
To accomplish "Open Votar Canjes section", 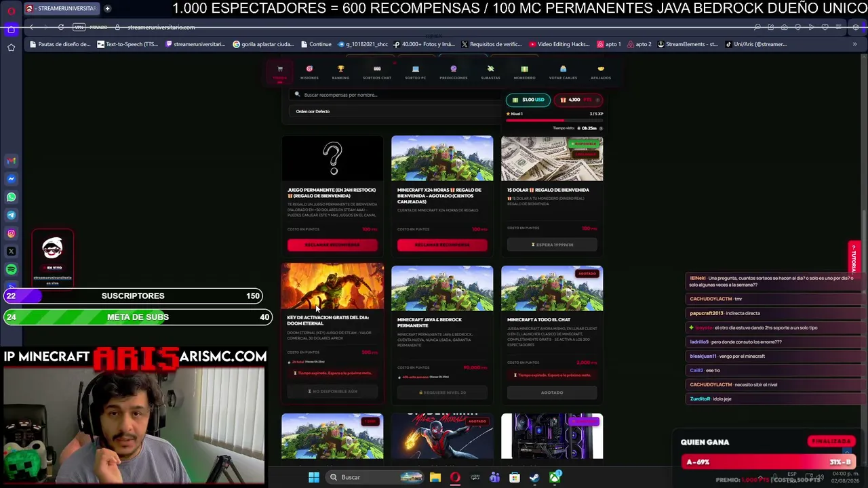I will [563, 73].
